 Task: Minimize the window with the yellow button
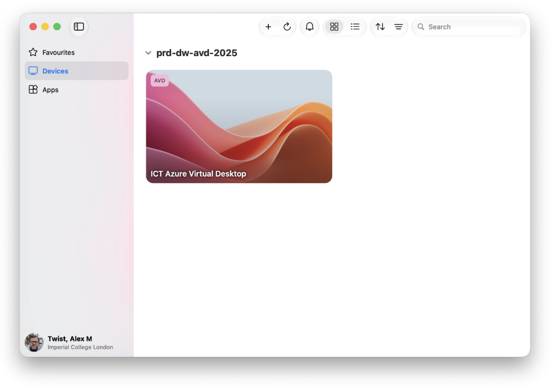click(45, 26)
